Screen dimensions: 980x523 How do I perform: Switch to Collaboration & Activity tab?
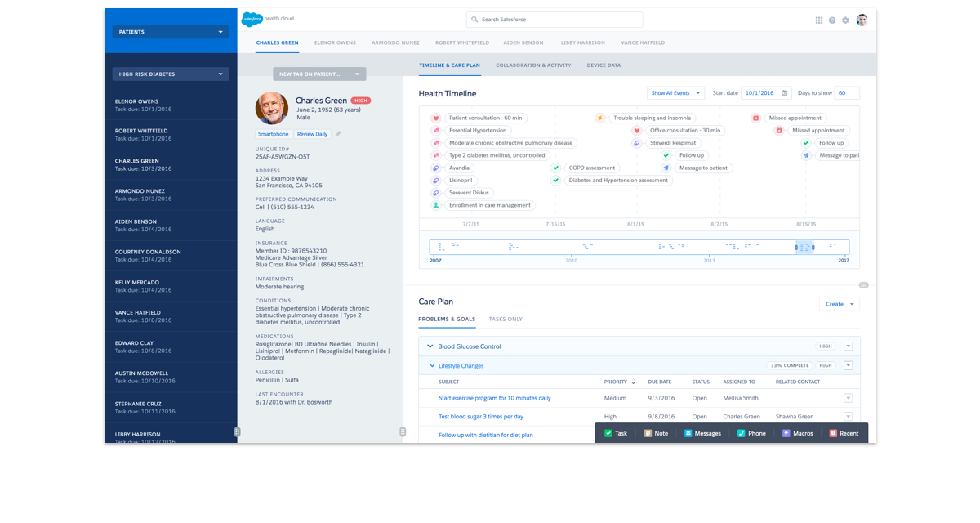(x=532, y=65)
